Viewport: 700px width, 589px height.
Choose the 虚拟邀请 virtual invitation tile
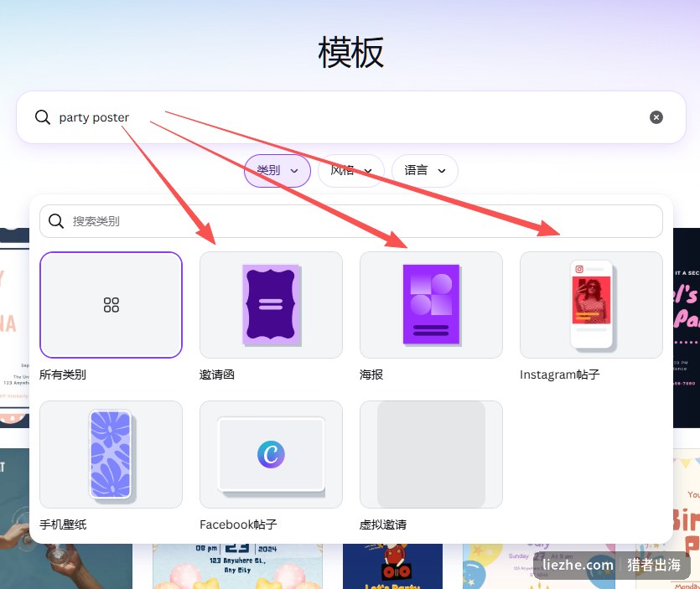tap(431, 454)
